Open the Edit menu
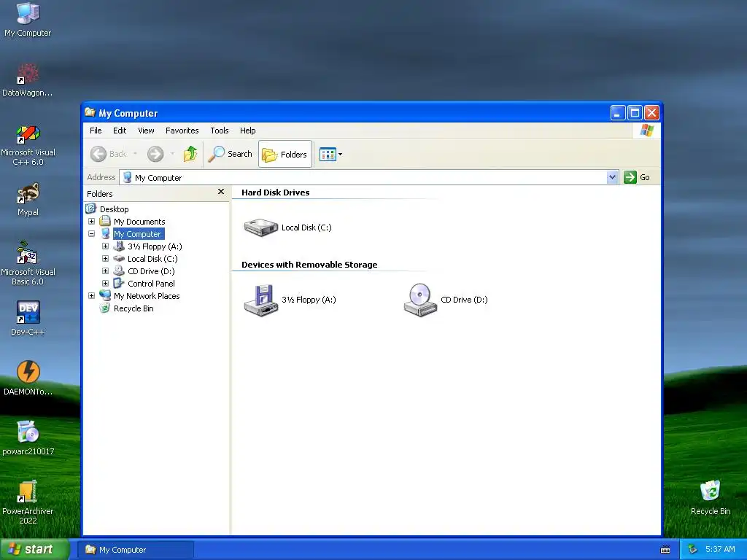The height and width of the screenshot is (560, 747). pos(120,131)
